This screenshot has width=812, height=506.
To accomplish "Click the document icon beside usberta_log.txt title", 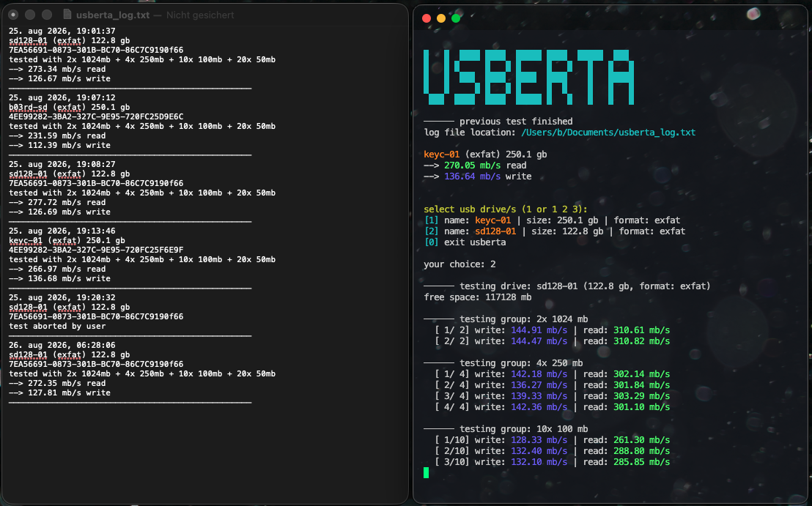I will coord(67,15).
